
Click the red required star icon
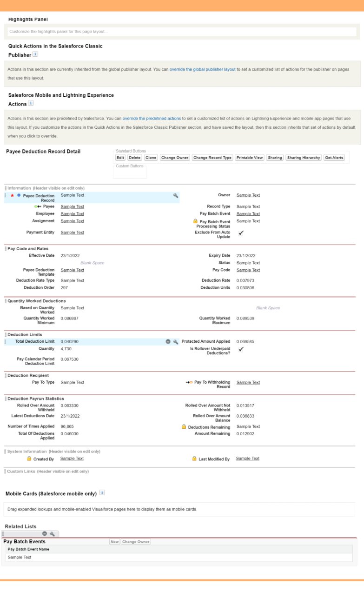(x=13, y=195)
